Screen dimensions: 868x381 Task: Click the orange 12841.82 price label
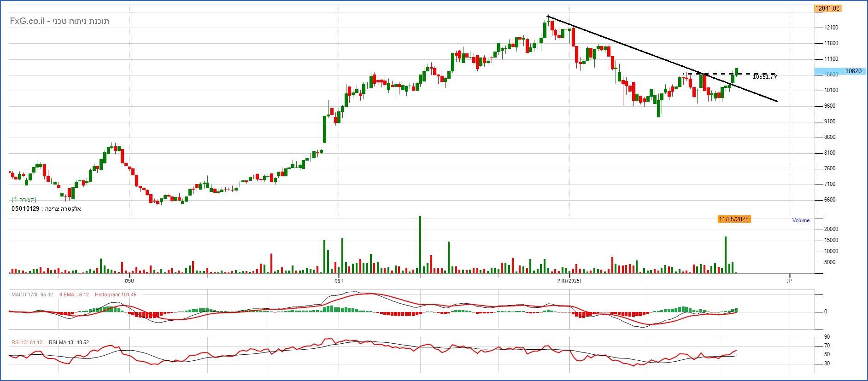pos(827,8)
